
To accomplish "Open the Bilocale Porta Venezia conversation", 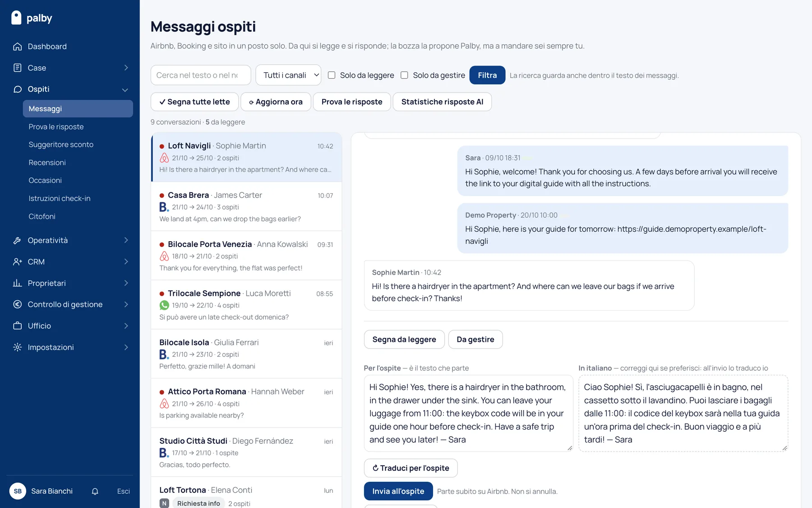I will click(246, 256).
